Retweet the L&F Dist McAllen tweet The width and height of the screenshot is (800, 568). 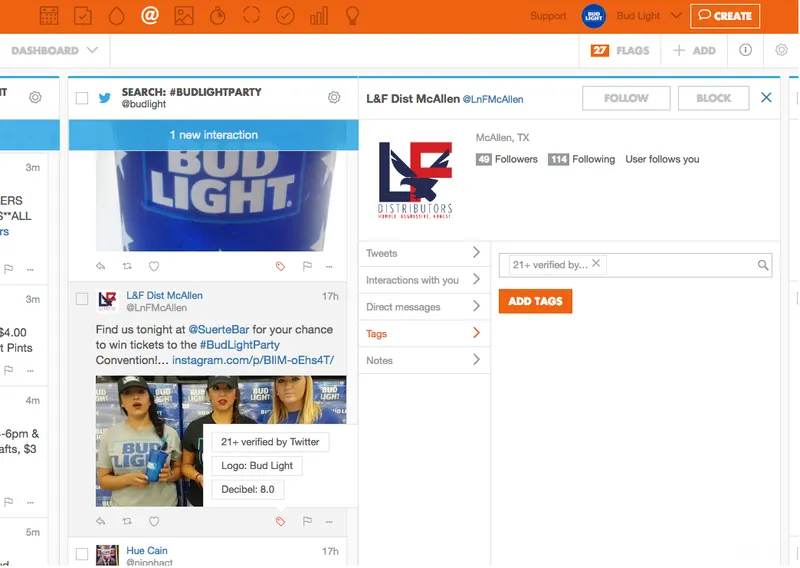click(128, 521)
